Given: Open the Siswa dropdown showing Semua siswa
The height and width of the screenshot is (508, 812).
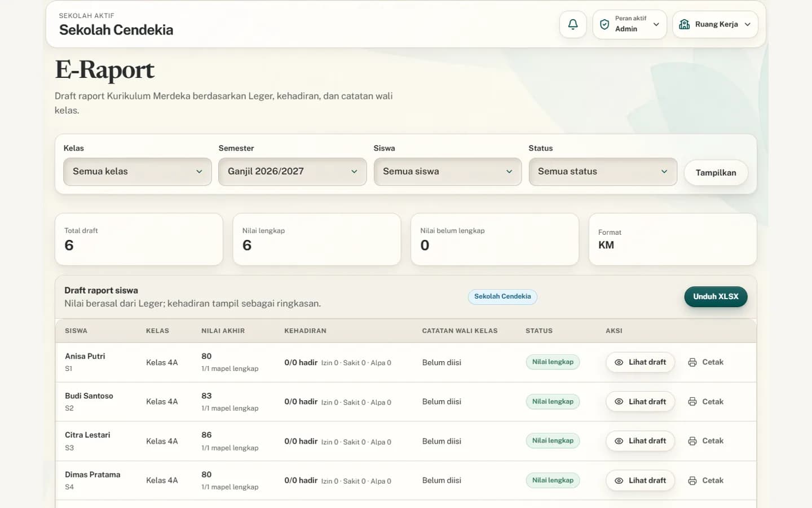Looking at the screenshot, I should click(x=448, y=172).
